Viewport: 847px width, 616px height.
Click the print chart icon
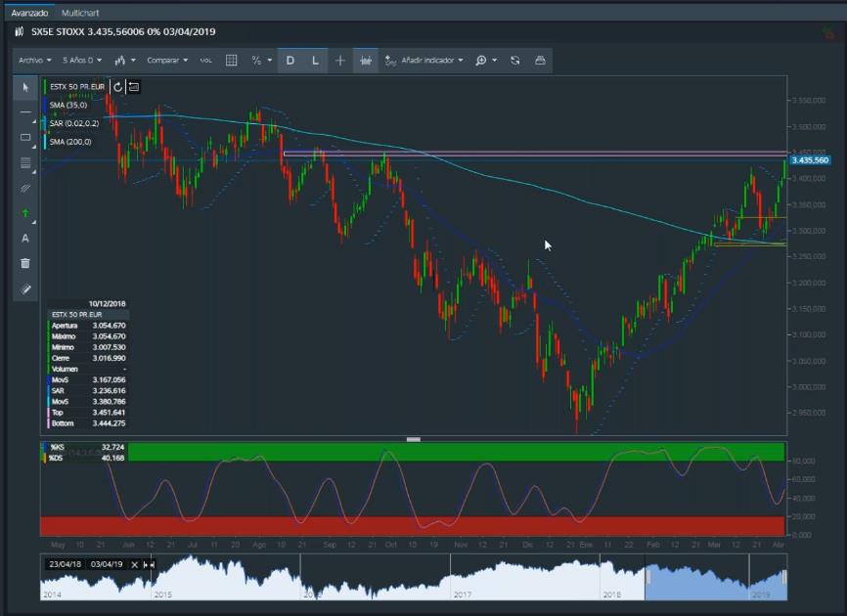540,61
